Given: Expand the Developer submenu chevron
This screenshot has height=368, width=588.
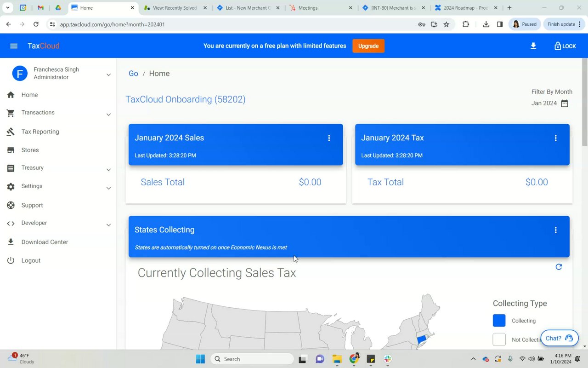Looking at the screenshot, I should [x=108, y=225].
